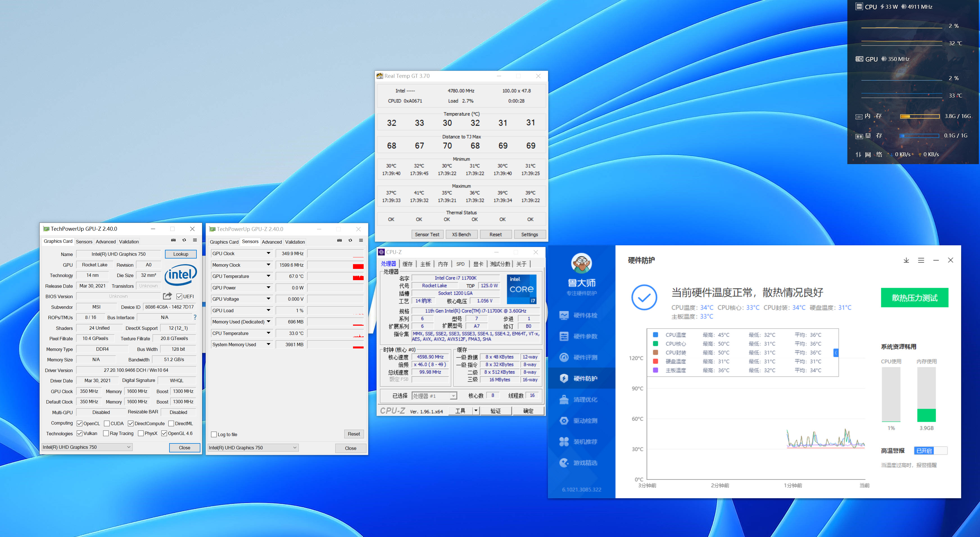Click the Lu Master download arrow icon
This screenshot has height=537, width=980.
tap(906, 260)
